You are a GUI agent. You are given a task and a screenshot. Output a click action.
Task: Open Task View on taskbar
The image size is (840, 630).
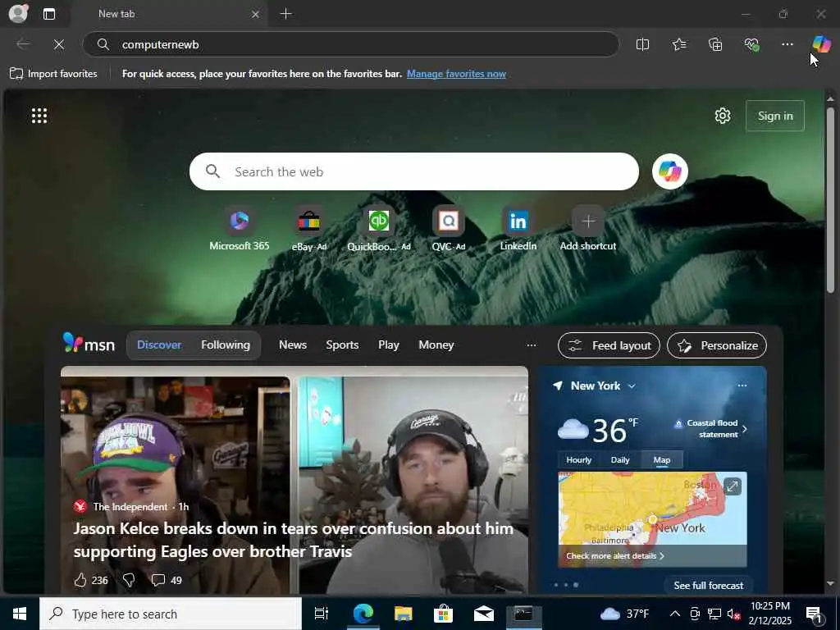(321, 614)
